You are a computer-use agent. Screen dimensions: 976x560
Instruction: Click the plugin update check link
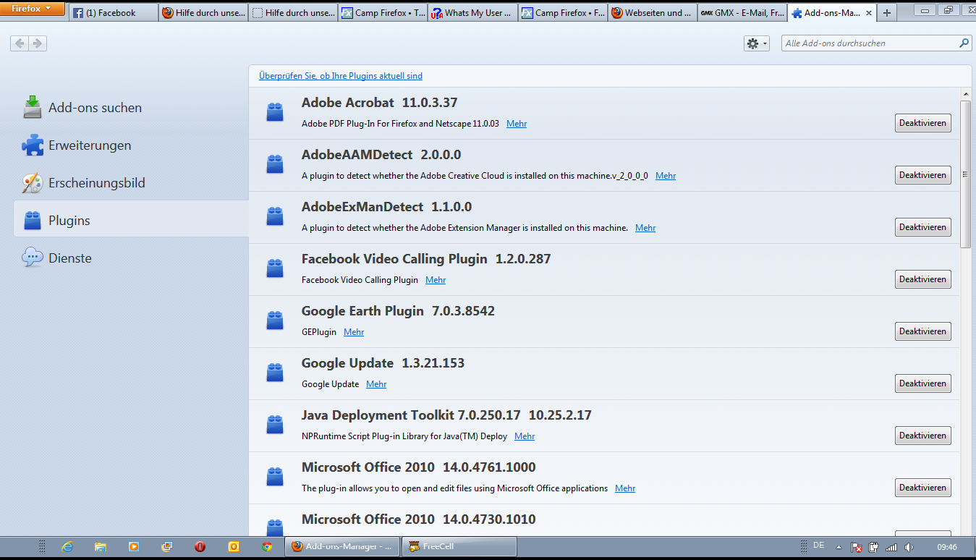(341, 76)
